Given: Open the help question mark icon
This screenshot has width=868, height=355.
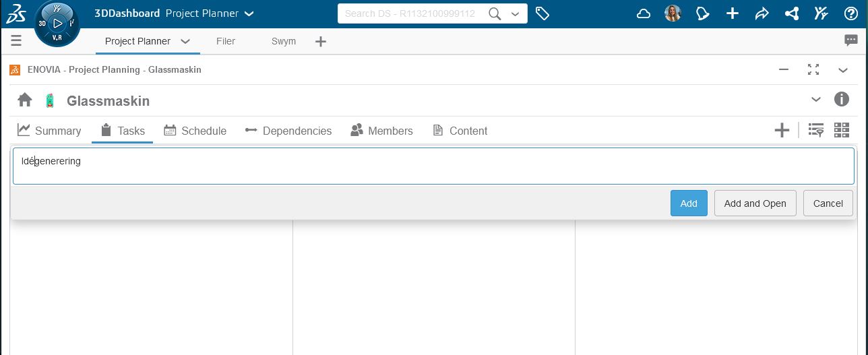Looking at the screenshot, I should (x=850, y=13).
